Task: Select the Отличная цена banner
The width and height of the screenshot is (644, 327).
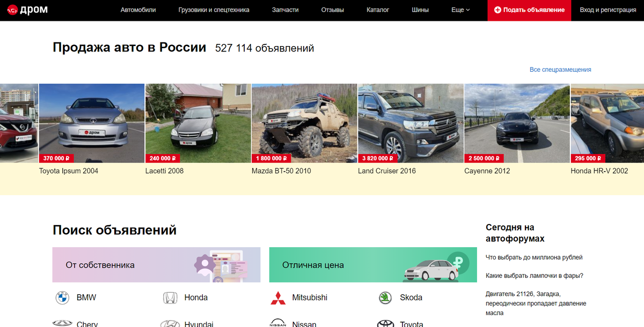Action: click(x=373, y=265)
